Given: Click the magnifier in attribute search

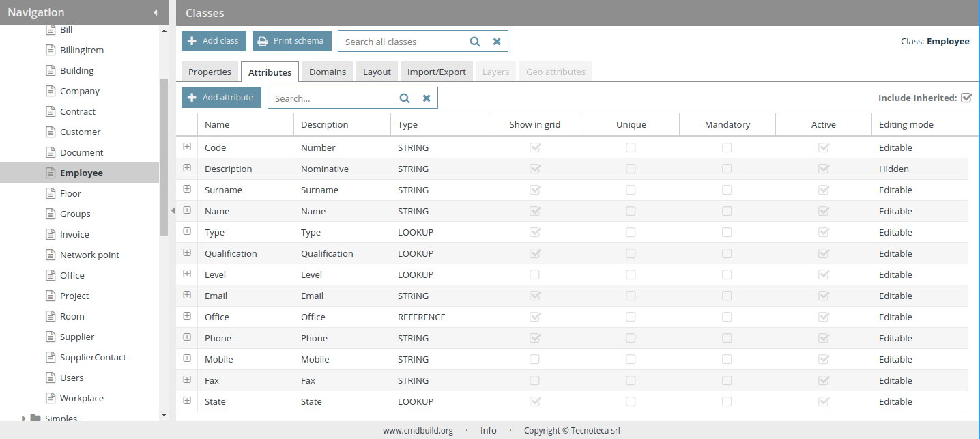Looking at the screenshot, I should (x=405, y=98).
